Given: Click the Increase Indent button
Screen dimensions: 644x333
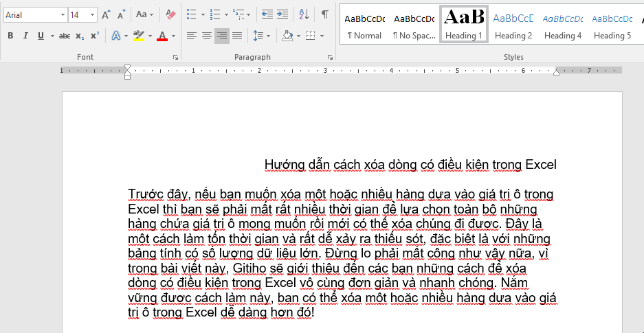Looking at the screenshot, I should (x=282, y=15).
